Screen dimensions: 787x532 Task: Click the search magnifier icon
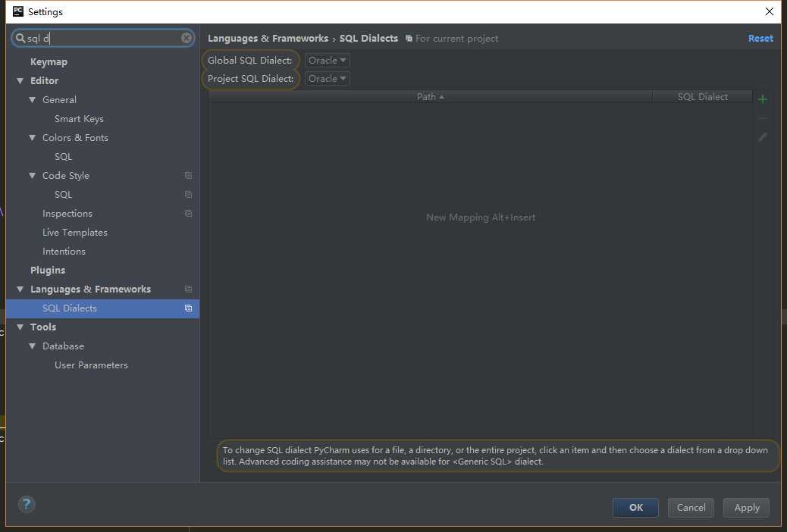[x=20, y=38]
